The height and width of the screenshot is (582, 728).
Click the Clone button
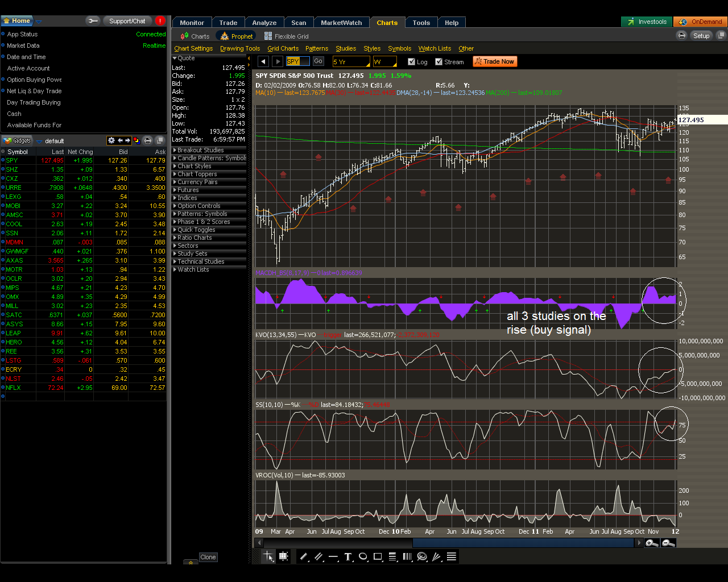208,557
